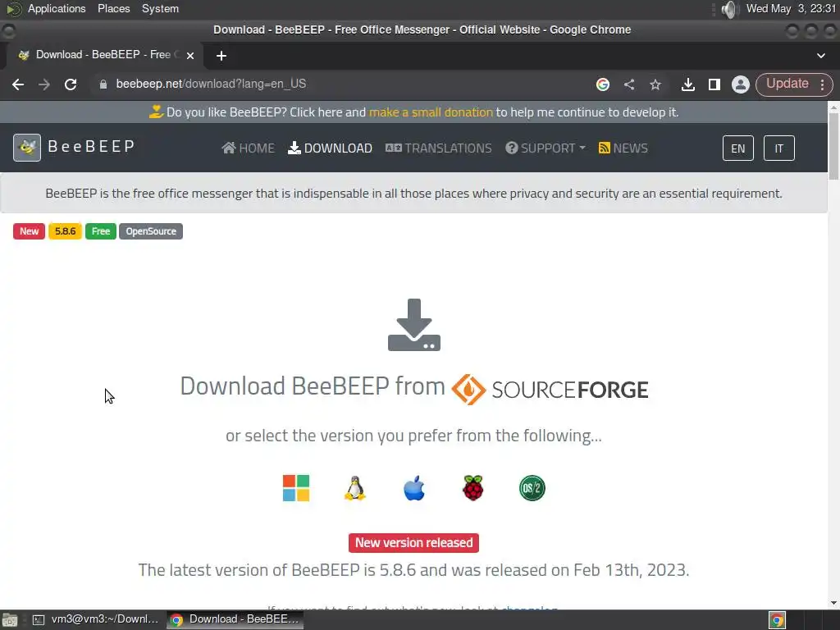Expand the SUPPORT dropdown menu
The height and width of the screenshot is (630, 840).
coord(546,148)
